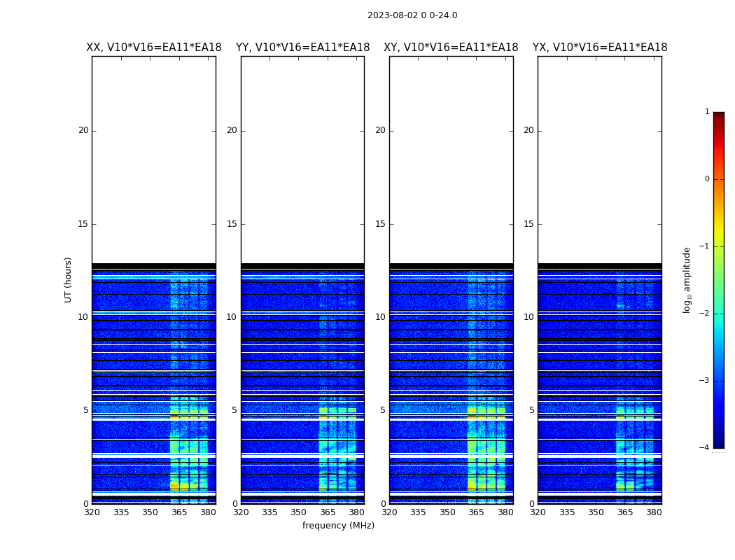This screenshot has height=560, width=735.
Task: Click thick black band atop YY spectrogram
Action: [302, 266]
